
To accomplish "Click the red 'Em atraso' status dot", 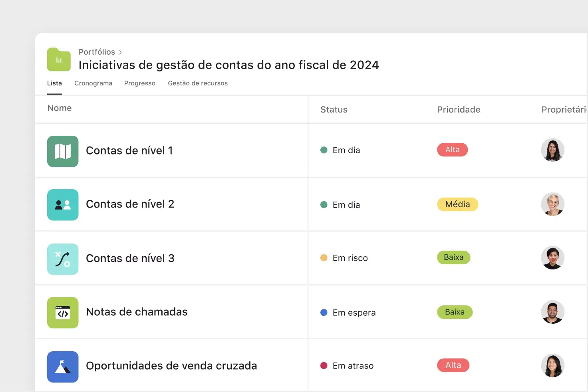I will pos(324,365).
